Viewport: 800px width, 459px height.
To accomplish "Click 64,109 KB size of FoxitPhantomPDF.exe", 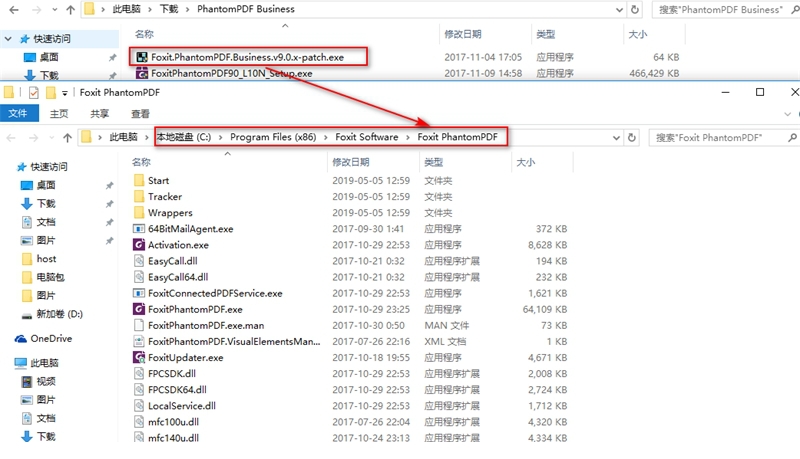I will (544, 309).
